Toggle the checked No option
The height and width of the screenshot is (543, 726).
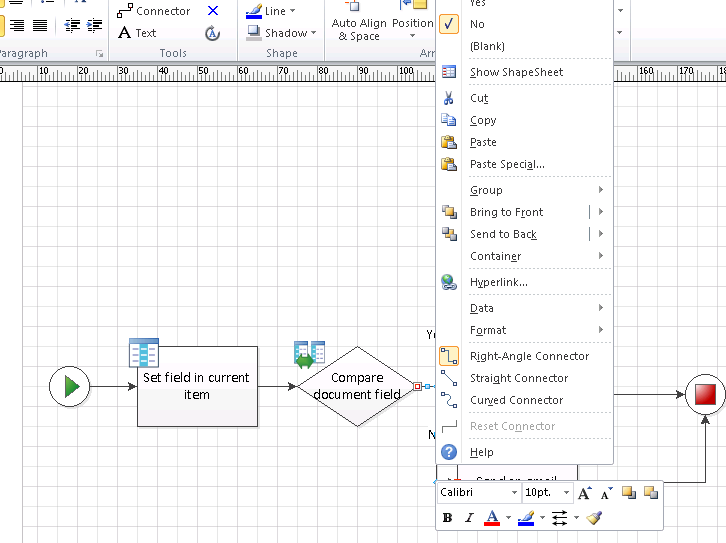[525, 24]
